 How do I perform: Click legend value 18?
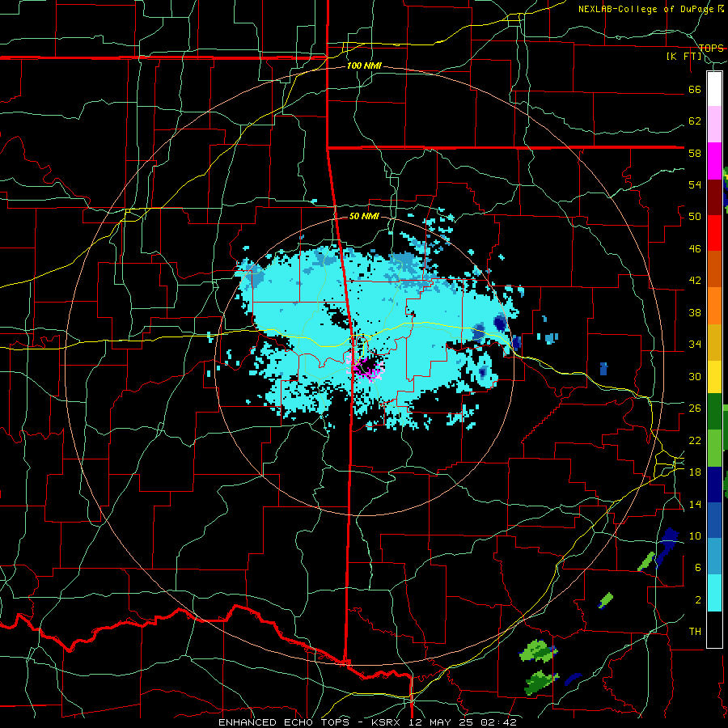click(x=695, y=472)
